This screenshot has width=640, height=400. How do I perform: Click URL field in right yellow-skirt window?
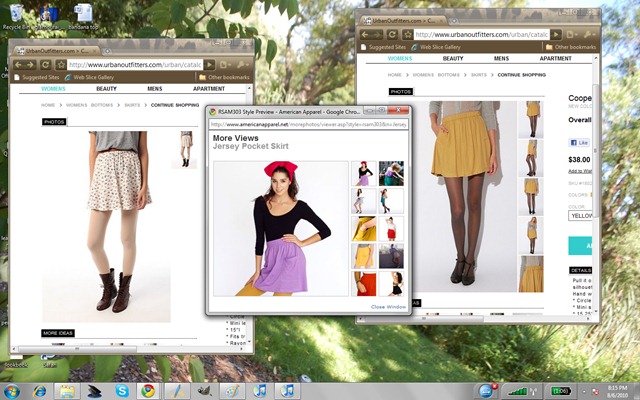482,35
